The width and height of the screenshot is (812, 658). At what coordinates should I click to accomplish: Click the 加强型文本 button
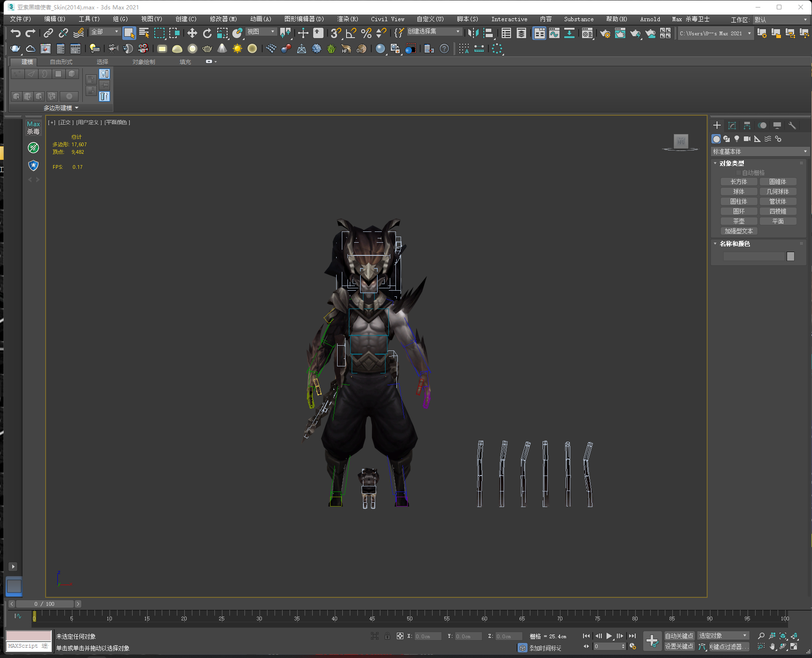pos(739,231)
